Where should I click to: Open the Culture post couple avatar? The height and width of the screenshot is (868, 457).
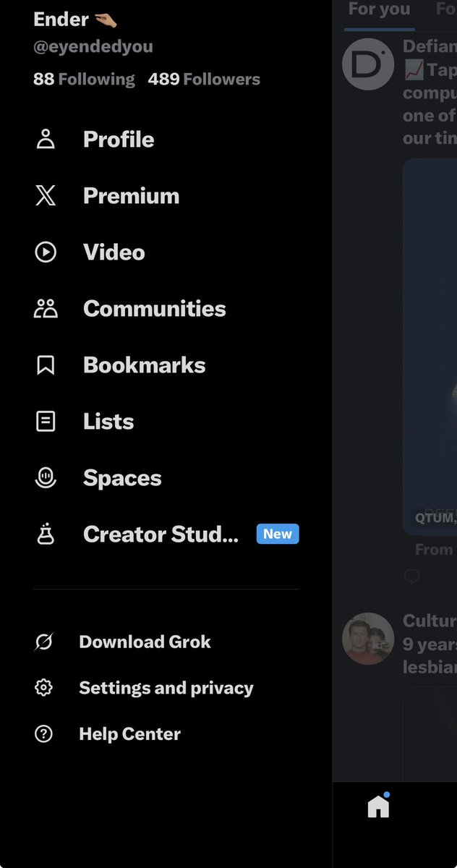368,639
